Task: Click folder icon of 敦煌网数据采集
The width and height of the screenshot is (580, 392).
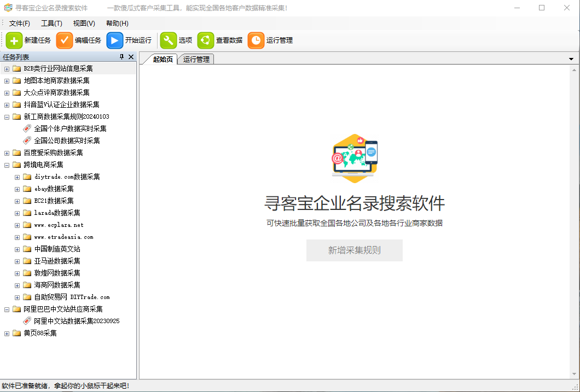Action: coord(27,273)
